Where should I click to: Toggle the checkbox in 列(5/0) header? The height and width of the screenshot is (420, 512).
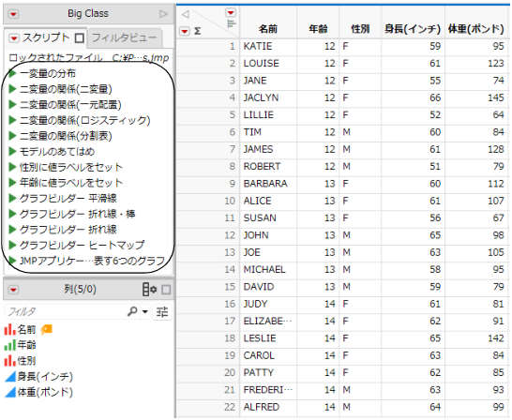[x=166, y=290]
